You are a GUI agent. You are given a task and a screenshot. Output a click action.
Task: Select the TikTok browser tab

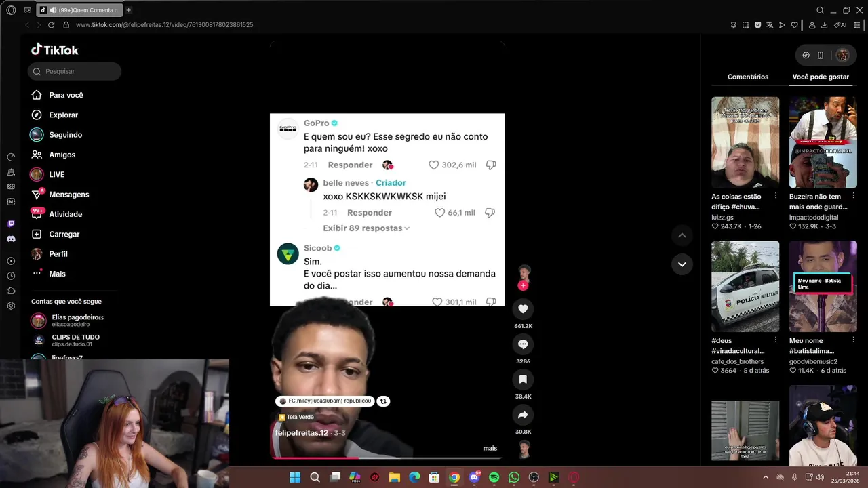click(x=79, y=10)
